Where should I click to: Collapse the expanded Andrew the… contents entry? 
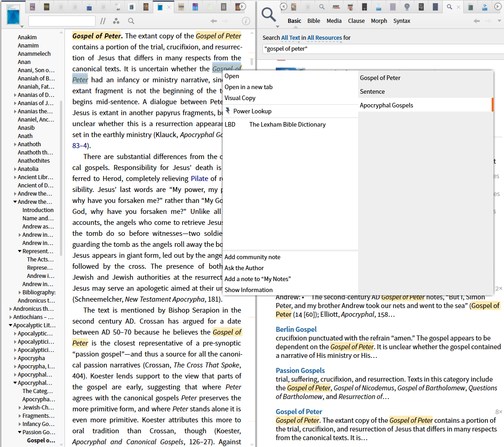point(15,202)
